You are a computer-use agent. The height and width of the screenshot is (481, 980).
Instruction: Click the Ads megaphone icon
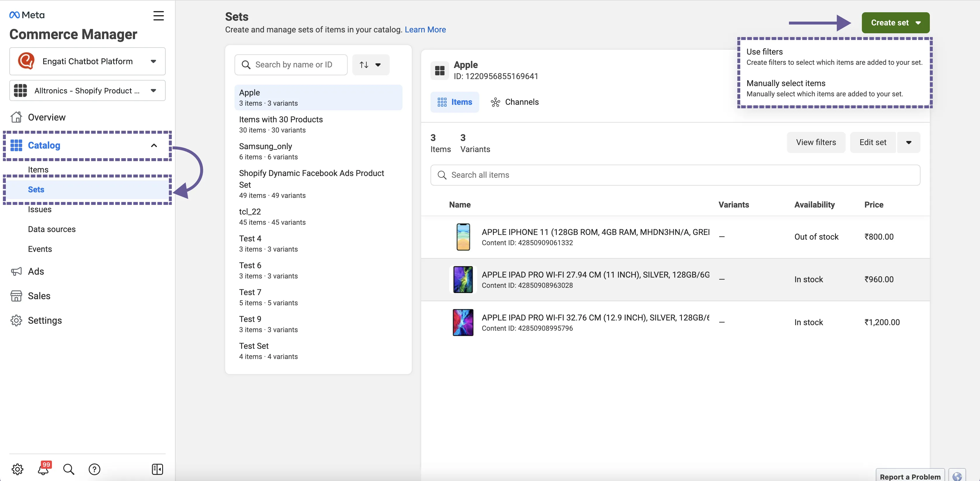16,271
